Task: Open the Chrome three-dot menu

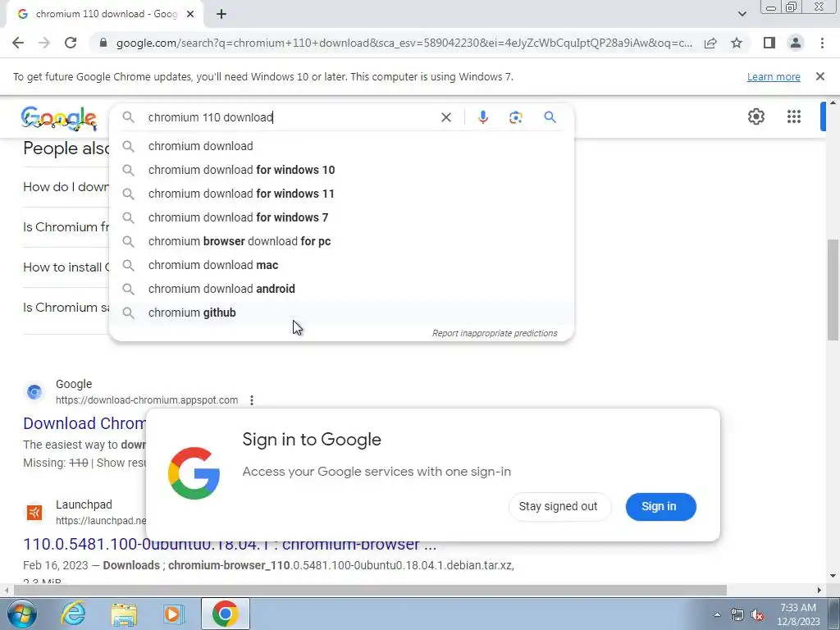Action: click(x=822, y=43)
